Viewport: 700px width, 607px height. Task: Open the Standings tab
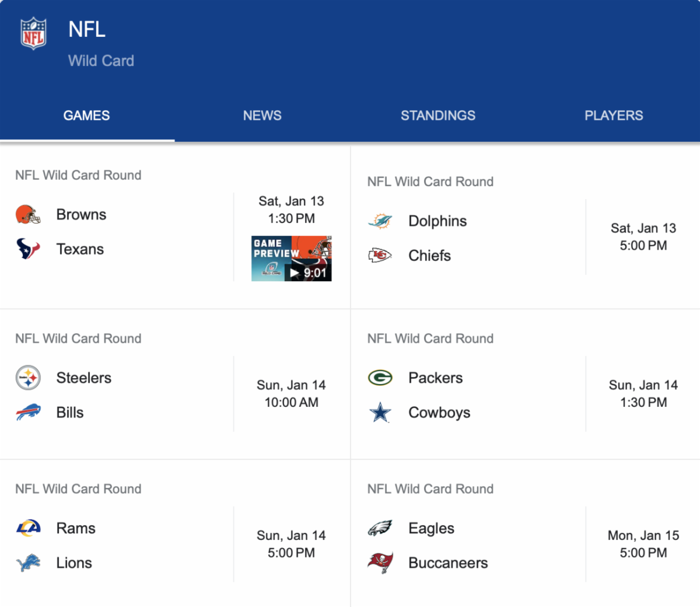(x=437, y=116)
